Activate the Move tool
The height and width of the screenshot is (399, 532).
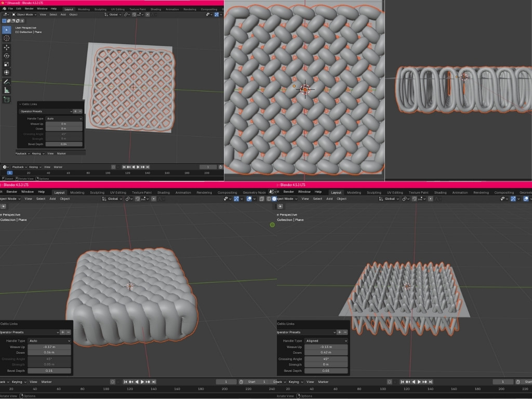pos(7,47)
